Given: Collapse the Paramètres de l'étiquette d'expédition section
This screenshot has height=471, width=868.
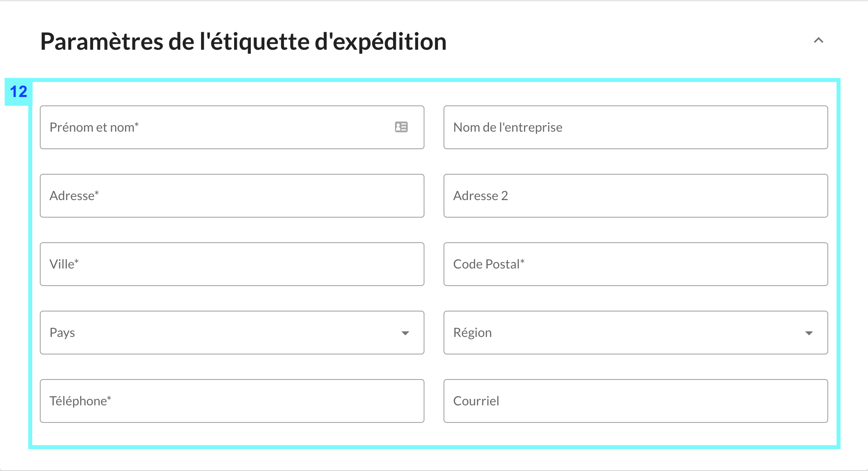Looking at the screenshot, I should (x=818, y=40).
